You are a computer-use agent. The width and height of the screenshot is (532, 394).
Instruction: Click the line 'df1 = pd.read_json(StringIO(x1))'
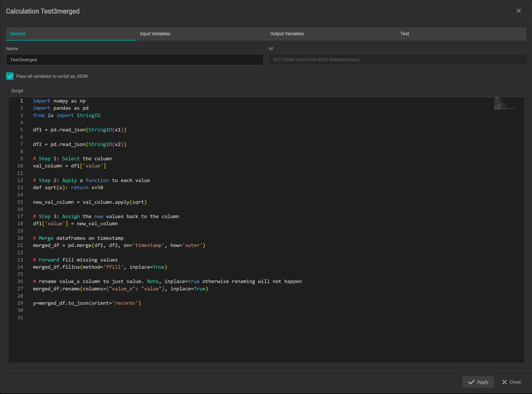point(80,130)
